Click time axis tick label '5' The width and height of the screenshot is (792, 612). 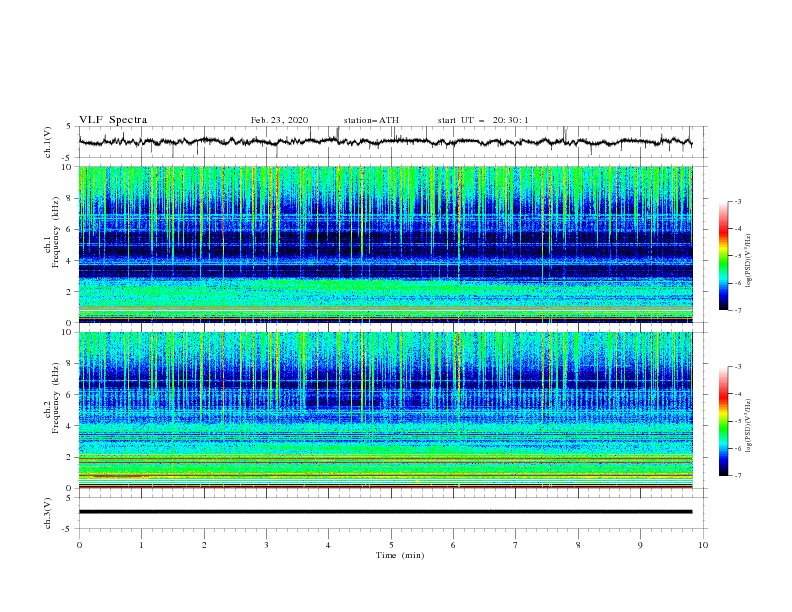point(391,545)
